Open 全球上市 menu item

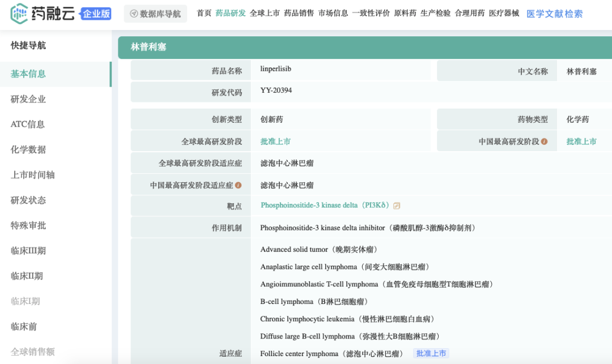[265, 13]
